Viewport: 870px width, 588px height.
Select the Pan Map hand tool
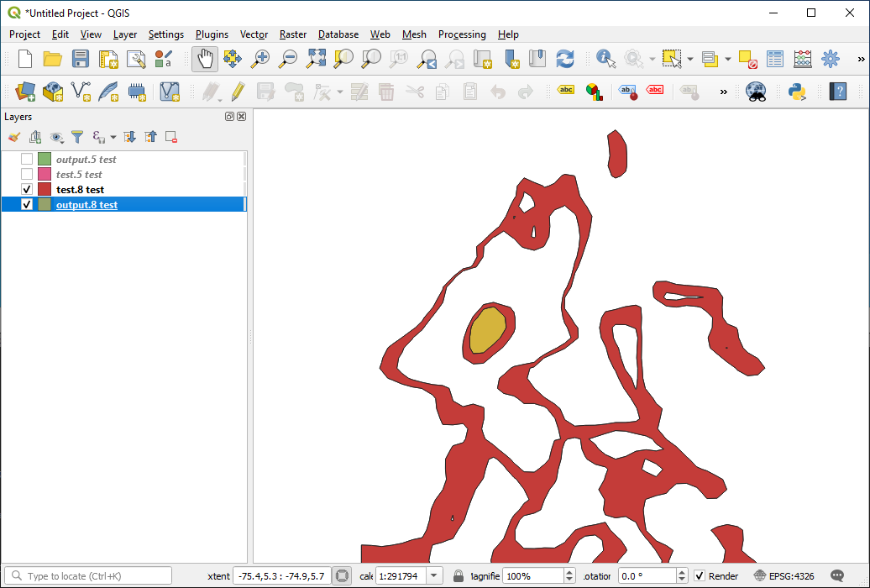(205, 59)
